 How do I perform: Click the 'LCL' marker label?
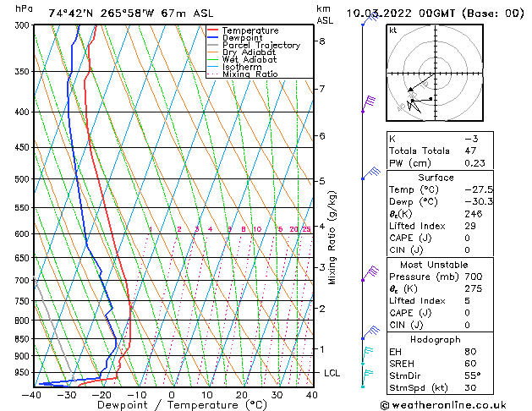tap(332, 373)
